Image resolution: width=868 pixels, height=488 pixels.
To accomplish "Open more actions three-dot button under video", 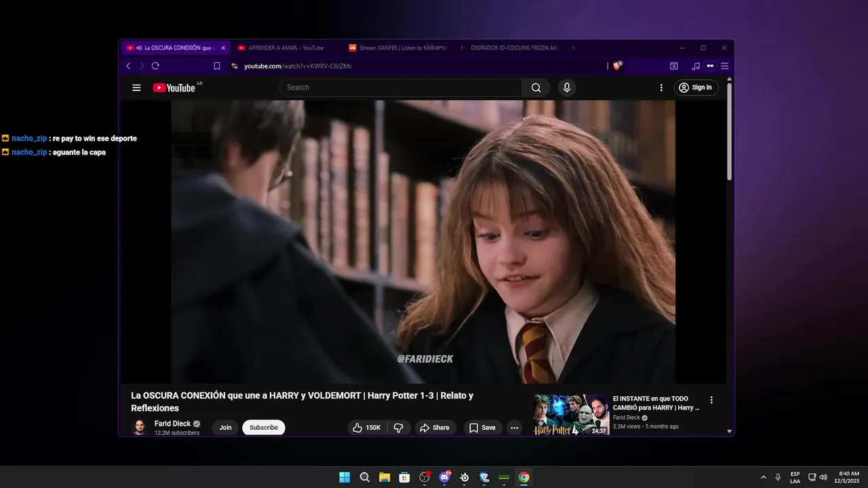I will 514,428.
